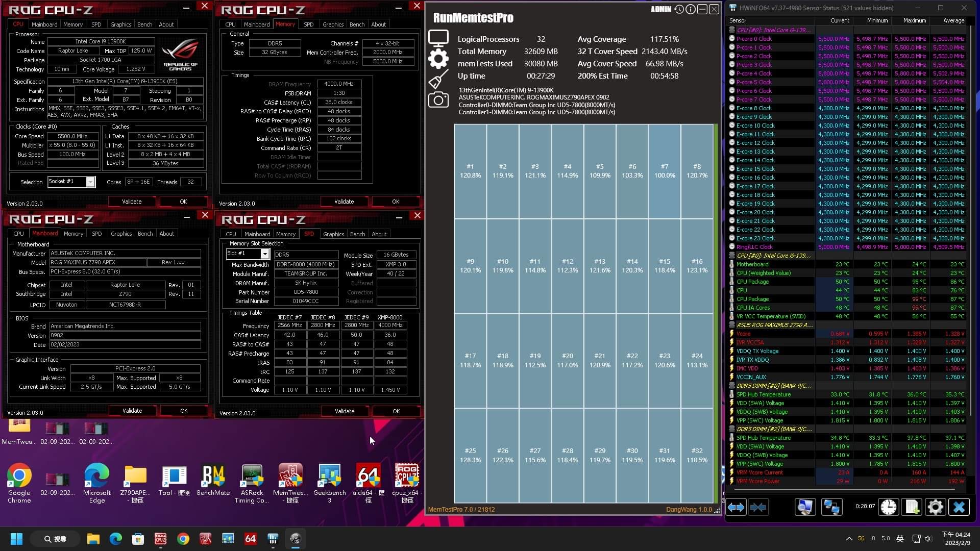Image resolution: width=980 pixels, height=551 pixels.
Task: Select the Vcore voltage sensor row
Action: [847, 334]
